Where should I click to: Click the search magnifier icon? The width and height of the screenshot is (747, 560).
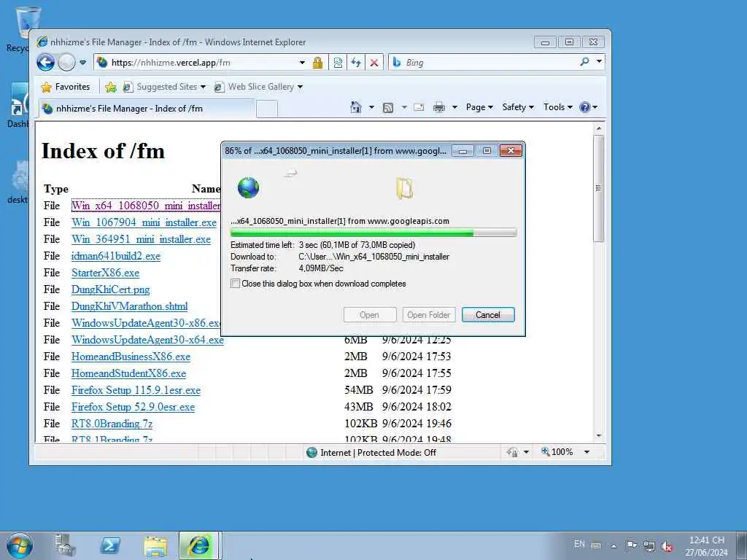pos(585,61)
